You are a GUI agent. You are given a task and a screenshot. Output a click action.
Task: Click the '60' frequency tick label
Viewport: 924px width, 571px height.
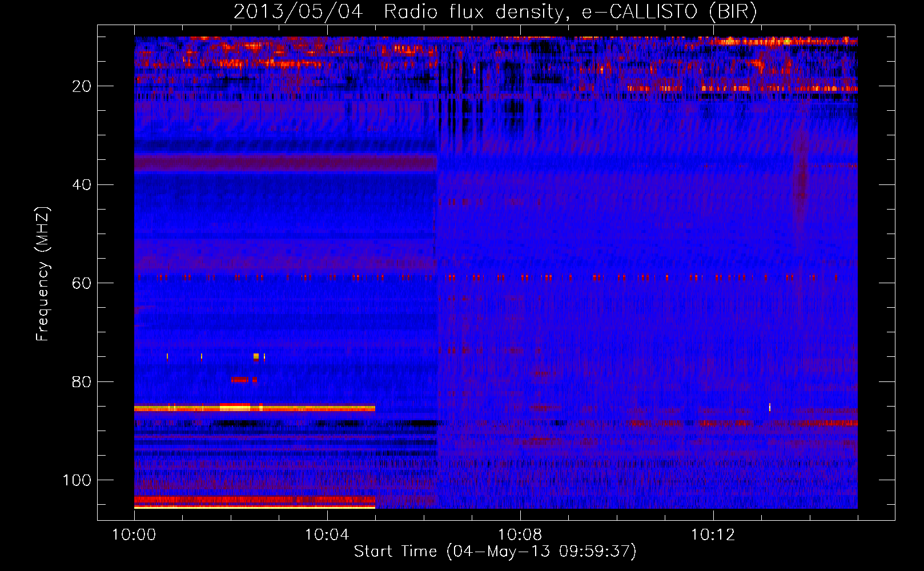[82, 283]
